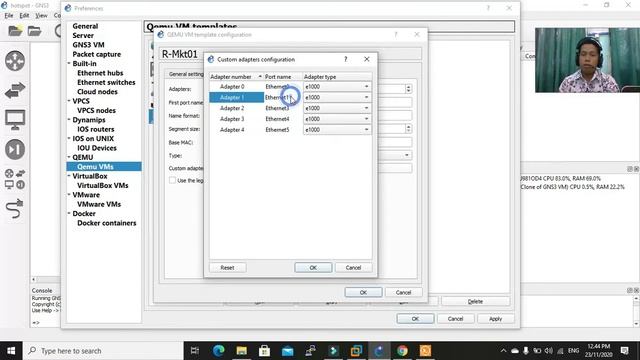Open the File menu
This screenshot has height=360, width=640.
pyautogui.click(x=9, y=16)
